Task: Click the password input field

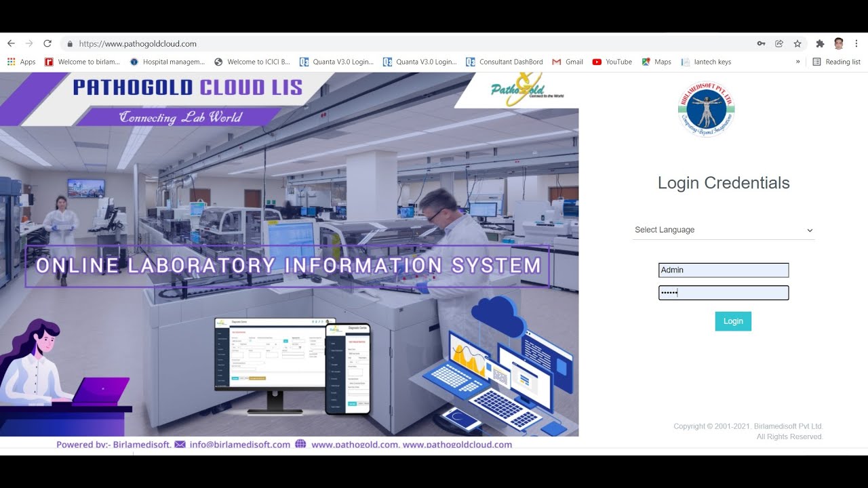Action: coord(724,293)
